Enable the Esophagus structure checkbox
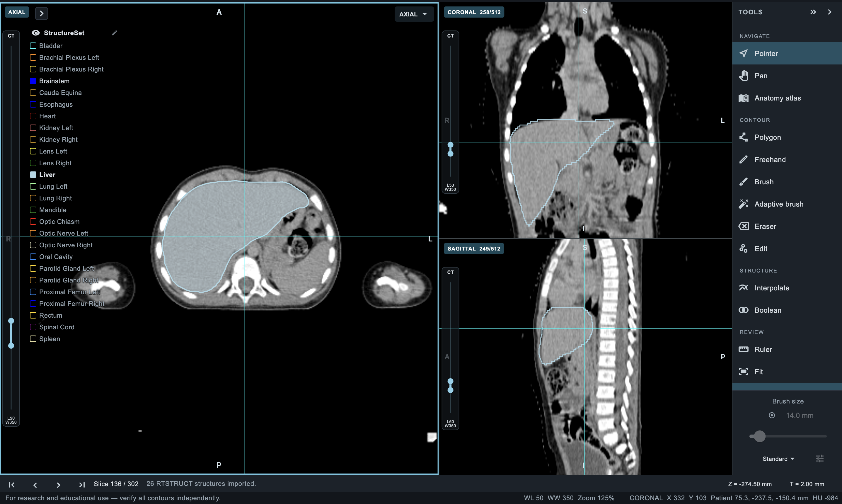The width and height of the screenshot is (842, 504). click(33, 104)
